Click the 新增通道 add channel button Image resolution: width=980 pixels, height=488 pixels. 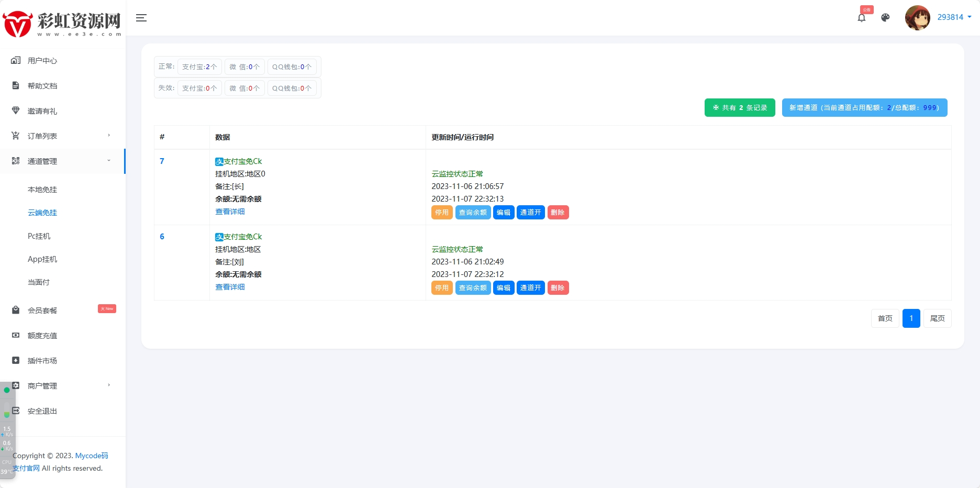pos(864,108)
